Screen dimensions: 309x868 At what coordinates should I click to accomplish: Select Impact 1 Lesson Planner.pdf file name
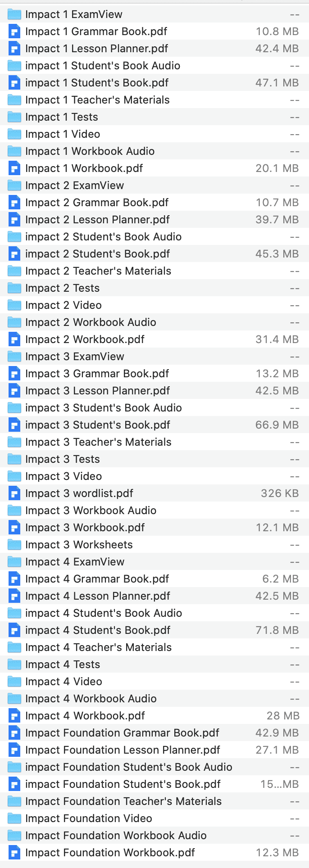(96, 49)
